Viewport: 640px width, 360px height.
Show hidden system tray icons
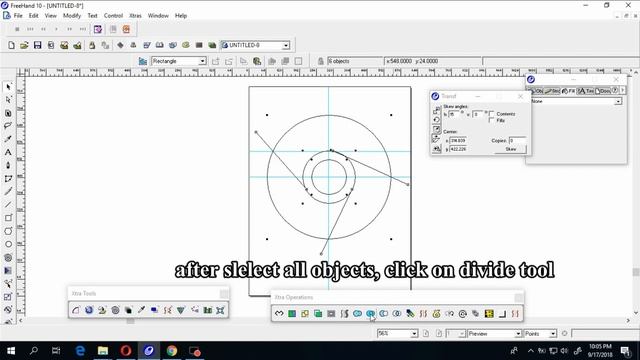click(530, 351)
